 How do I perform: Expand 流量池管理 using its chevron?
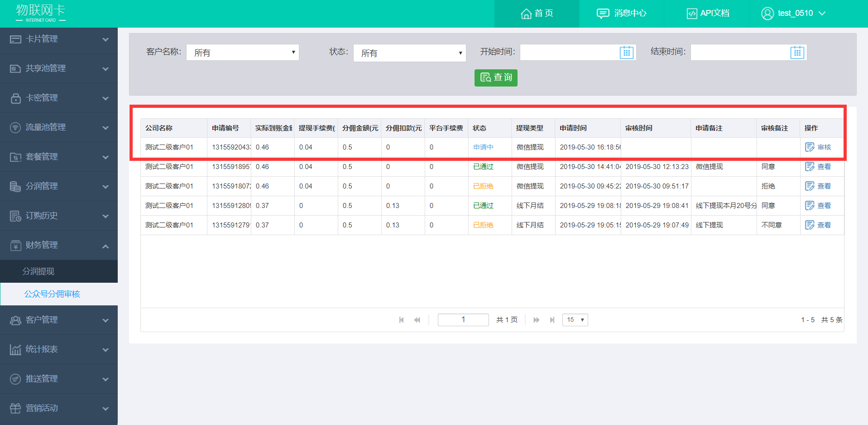pyautogui.click(x=106, y=128)
